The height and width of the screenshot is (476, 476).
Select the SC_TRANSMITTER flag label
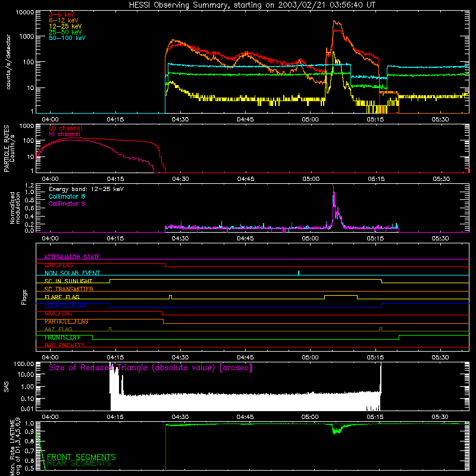pos(69,289)
